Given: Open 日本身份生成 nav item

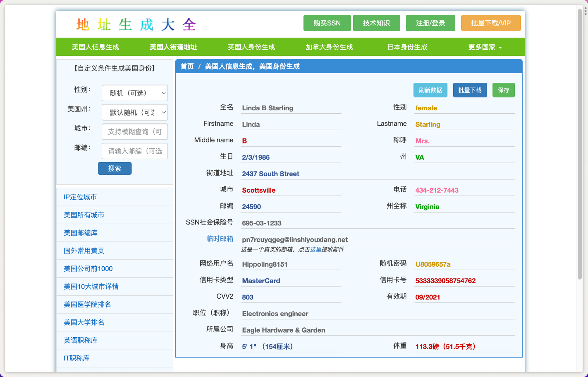Looking at the screenshot, I should (407, 47).
